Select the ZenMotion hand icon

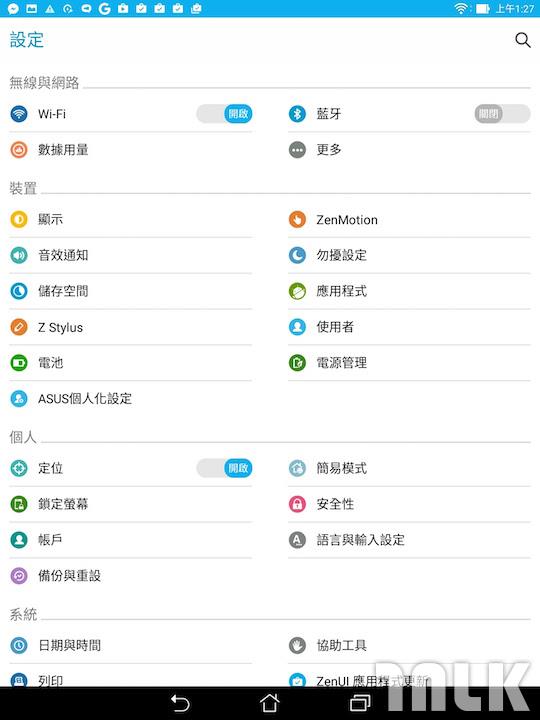click(x=297, y=219)
